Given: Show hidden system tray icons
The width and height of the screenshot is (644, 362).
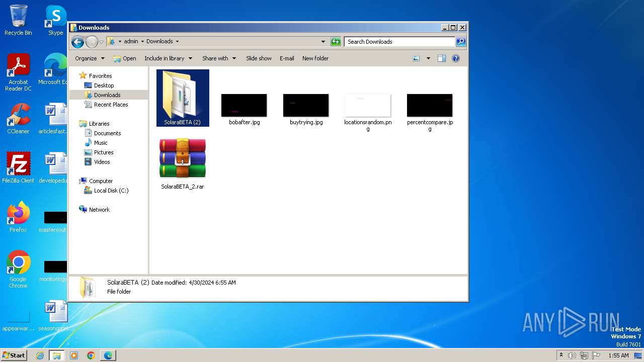Looking at the screenshot, I should pyautogui.click(x=561, y=355).
